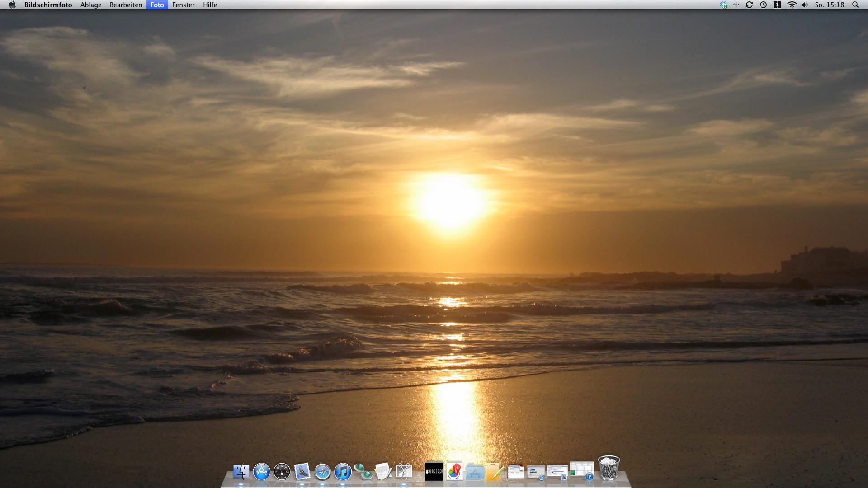Open the App Store dock icon
868x488 pixels.
point(261,472)
